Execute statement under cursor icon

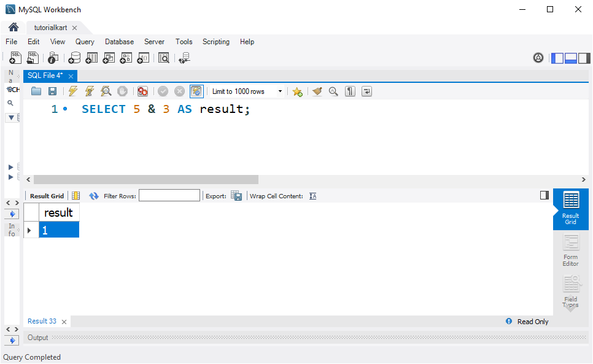point(90,91)
